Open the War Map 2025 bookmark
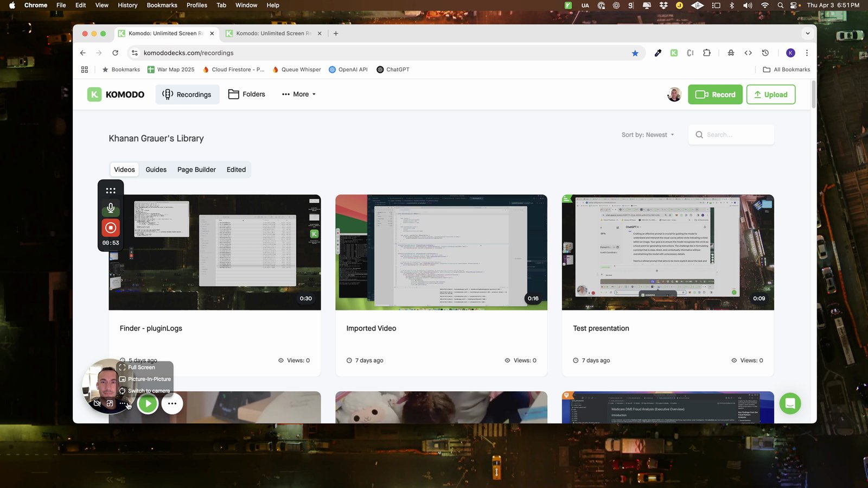Screen dimensions: 868x488 171,69
